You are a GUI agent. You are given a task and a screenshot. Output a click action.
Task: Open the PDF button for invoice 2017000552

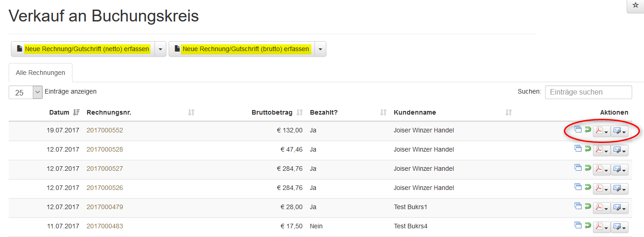(x=601, y=131)
